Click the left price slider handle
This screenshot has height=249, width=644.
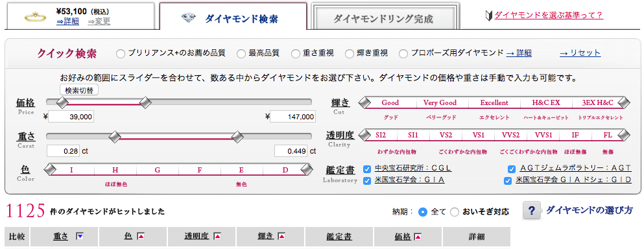pos(62,102)
